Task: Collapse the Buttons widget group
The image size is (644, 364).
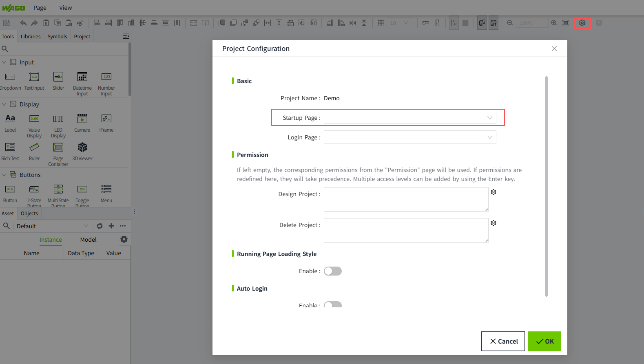Action: coord(4,175)
